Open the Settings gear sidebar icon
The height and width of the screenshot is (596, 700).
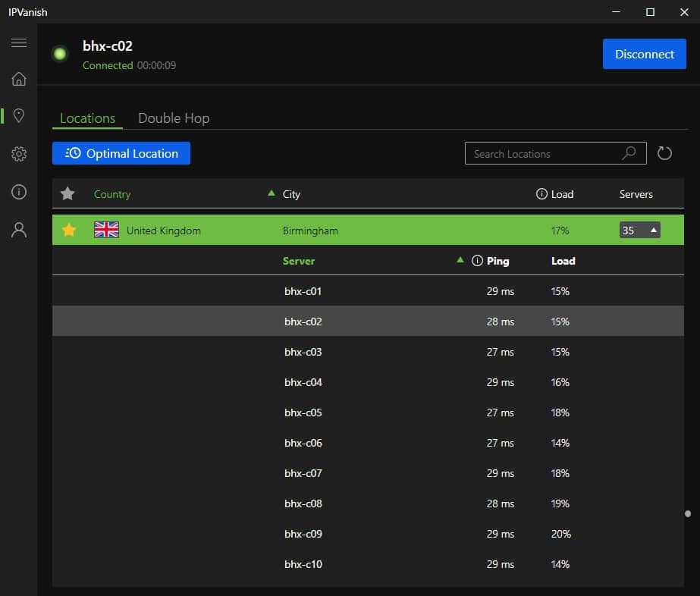19,154
